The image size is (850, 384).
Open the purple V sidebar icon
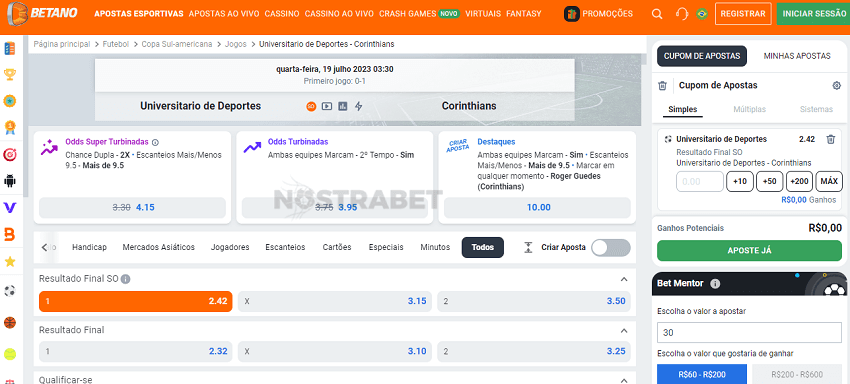click(10, 207)
